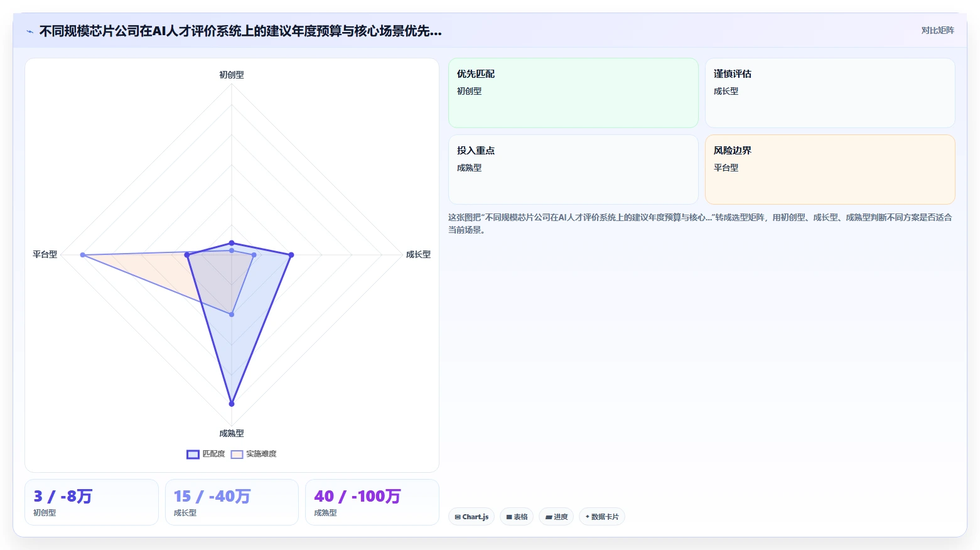Click the 实施难度 data point on 平台型 axis
This screenshot has width=980, height=550.
tap(82, 255)
